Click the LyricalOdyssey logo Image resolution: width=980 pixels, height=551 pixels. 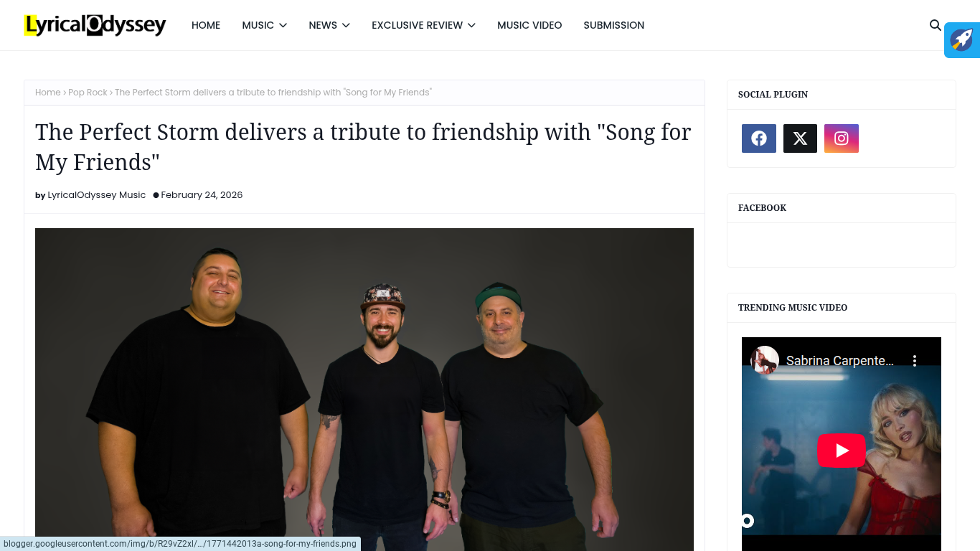pyautogui.click(x=95, y=25)
